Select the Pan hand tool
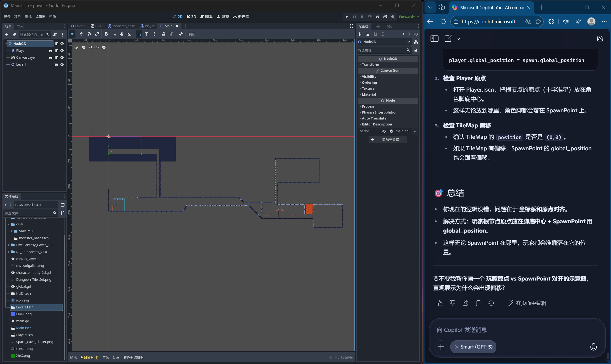The image size is (611, 364). coord(122,34)
